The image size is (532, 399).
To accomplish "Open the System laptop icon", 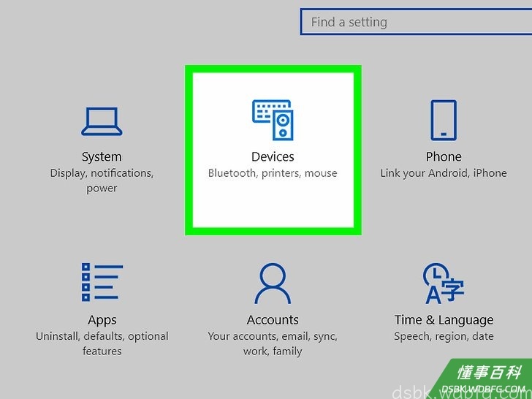I will 102,121.
